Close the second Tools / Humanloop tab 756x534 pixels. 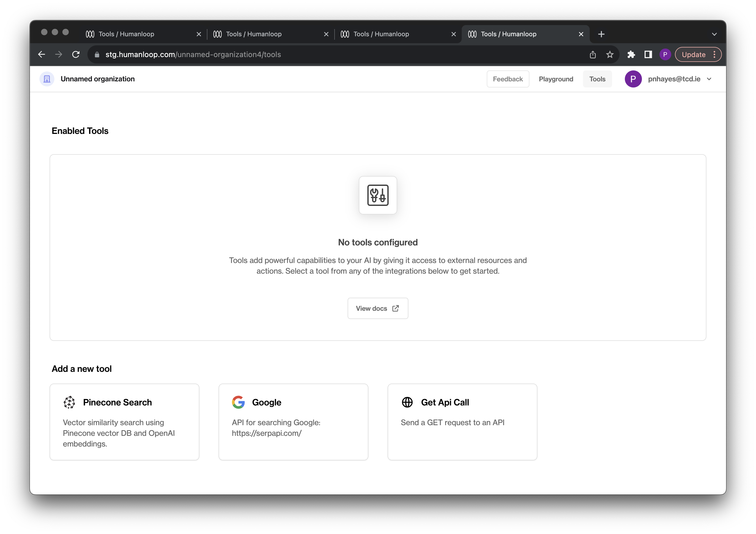(x=326, y=34)
